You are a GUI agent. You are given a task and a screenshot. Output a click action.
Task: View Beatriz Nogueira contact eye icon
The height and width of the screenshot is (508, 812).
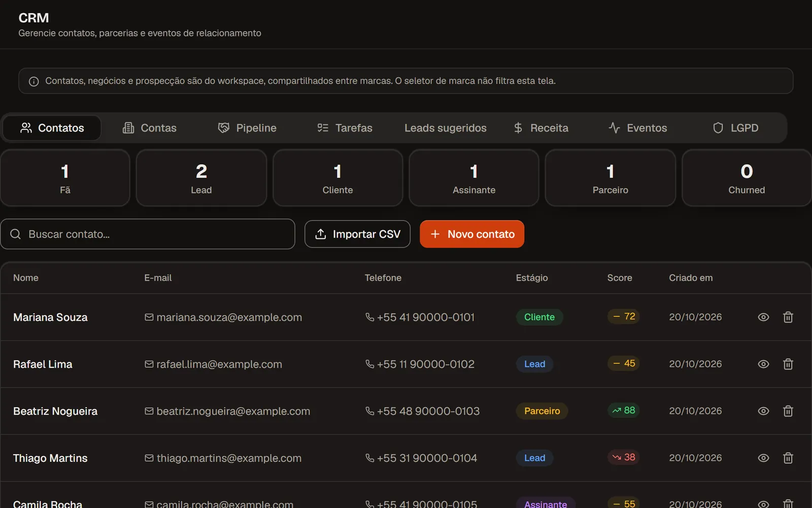pos(763,411)
